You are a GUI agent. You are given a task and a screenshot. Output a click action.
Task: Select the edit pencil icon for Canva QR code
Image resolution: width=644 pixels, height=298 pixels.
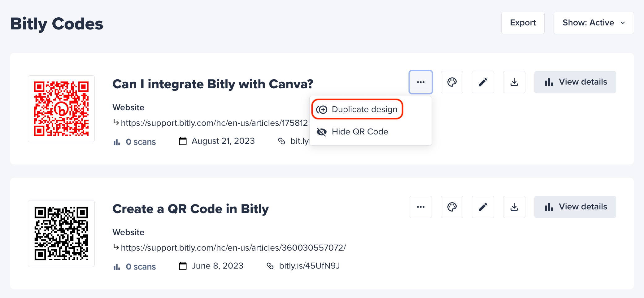point(483,82)
